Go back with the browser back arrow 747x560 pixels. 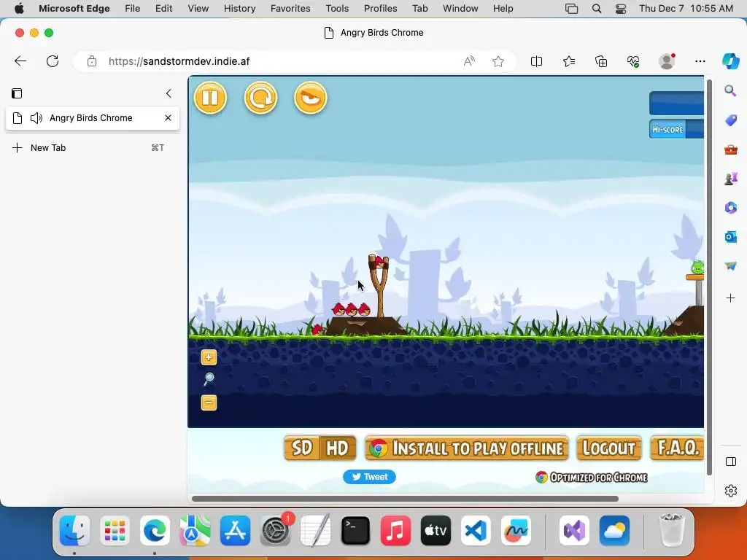(20, 61)
